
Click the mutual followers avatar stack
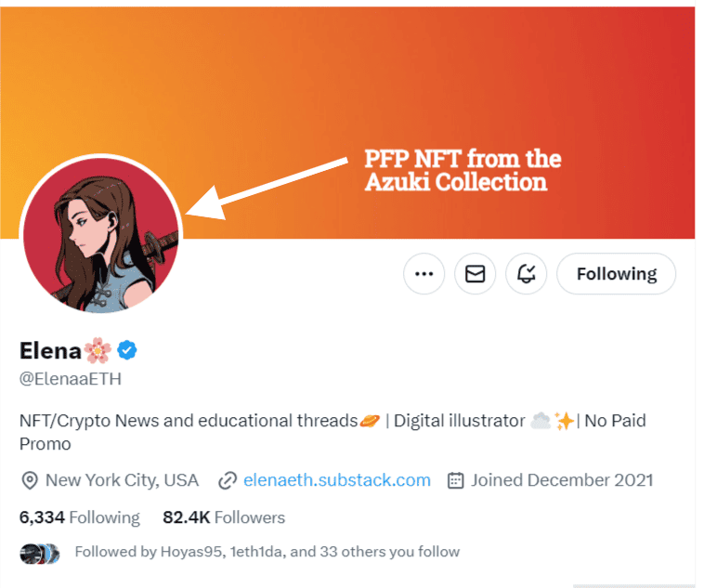point(40,554)
